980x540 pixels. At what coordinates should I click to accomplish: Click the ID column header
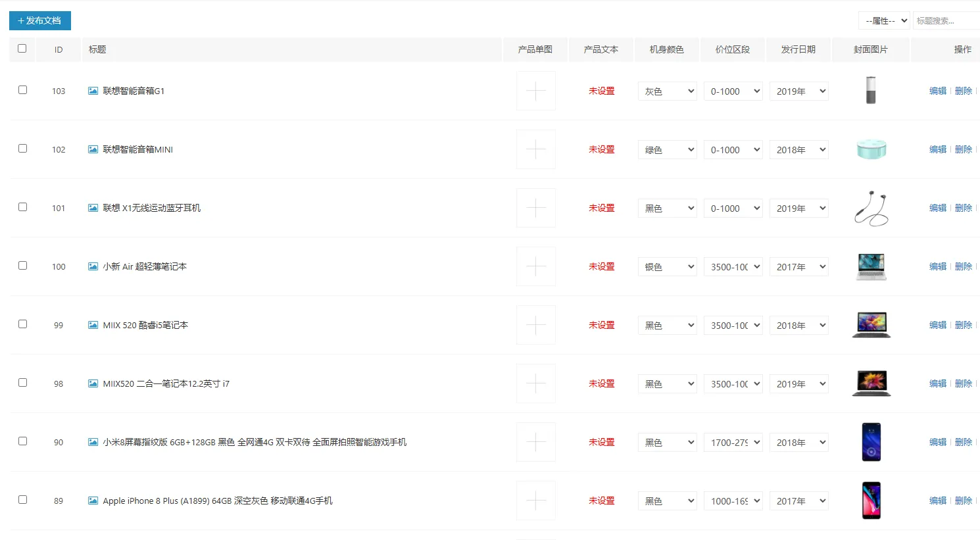click(59, 50)
